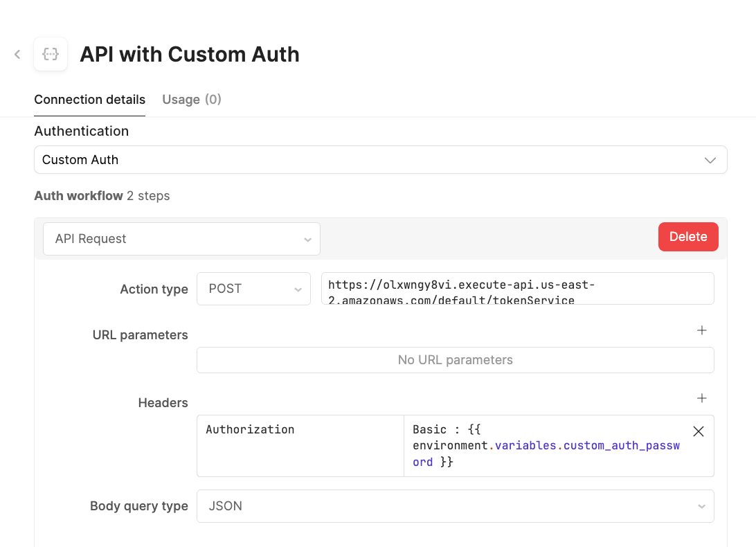The image size is (756, 547).
Task: Open the Body query type JSON dropdown
Action: coord(455,506)
